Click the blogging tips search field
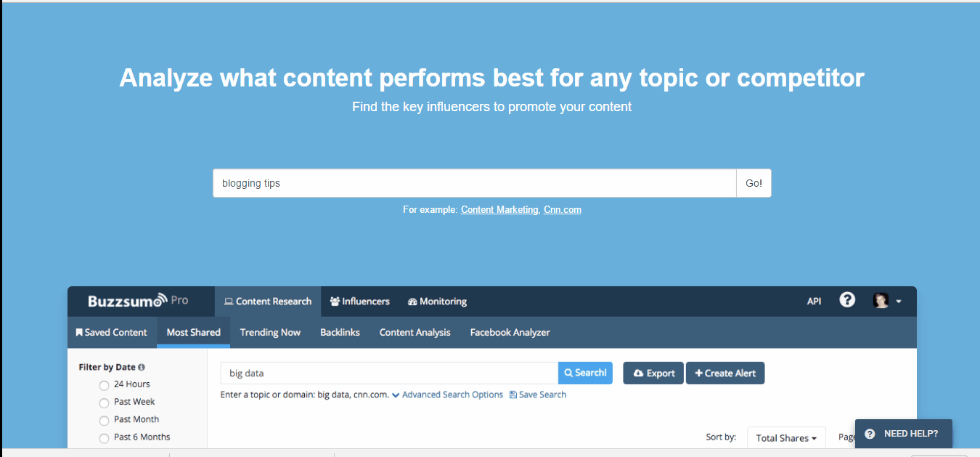 [x=472, y=182]
